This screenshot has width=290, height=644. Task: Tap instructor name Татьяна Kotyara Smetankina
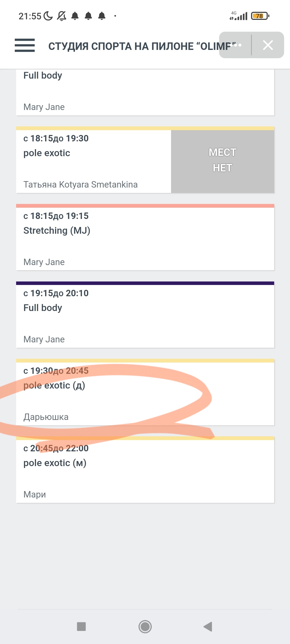tap(80, 185)
